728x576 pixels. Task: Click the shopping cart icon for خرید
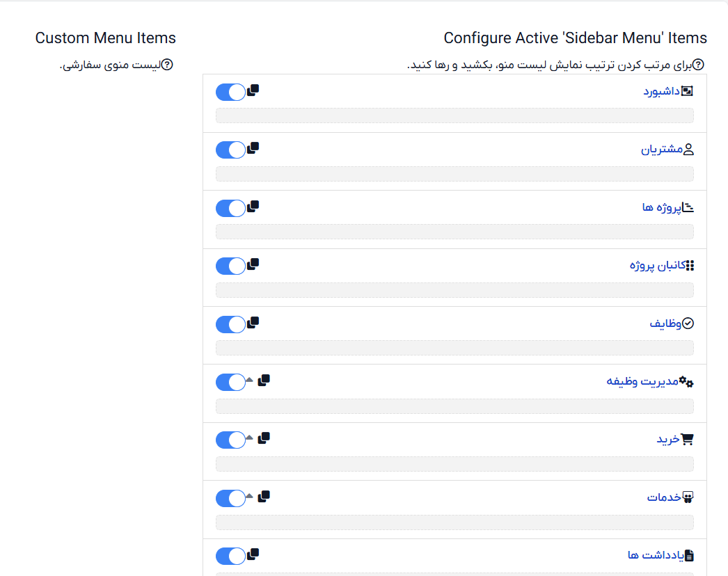click(687, 439)
